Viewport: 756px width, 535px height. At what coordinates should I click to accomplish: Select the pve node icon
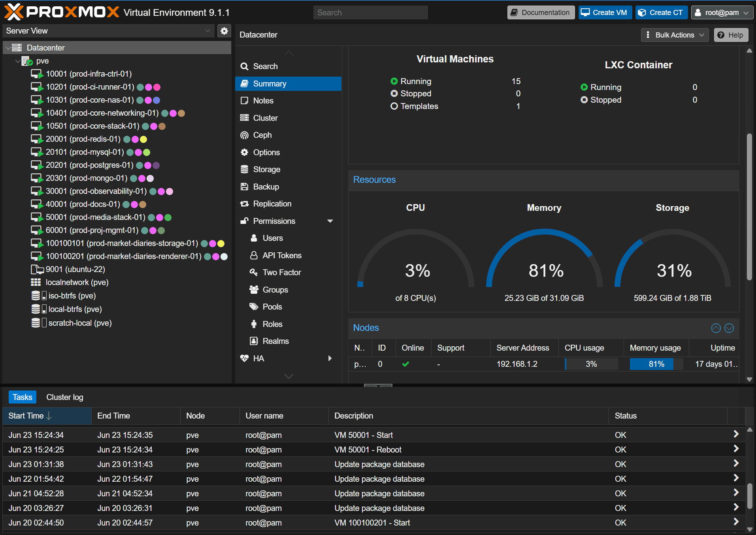point(27,61)
